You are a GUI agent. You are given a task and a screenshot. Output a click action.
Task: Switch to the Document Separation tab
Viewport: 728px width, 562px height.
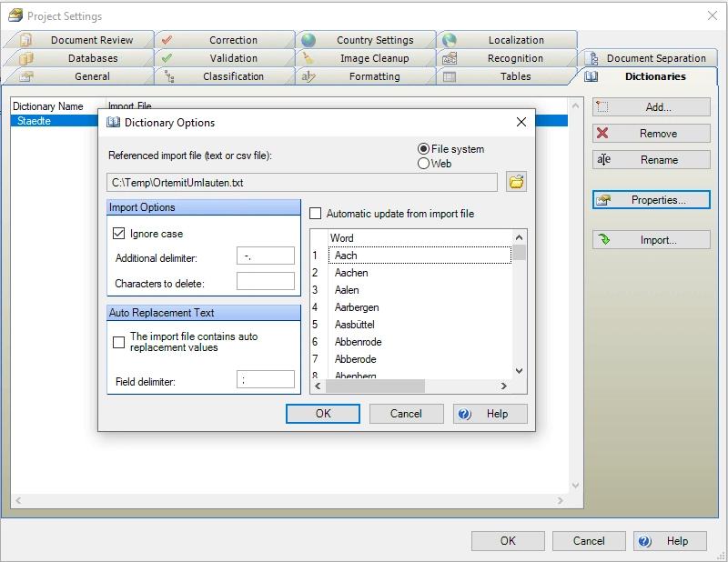click(x=655, y=58)
